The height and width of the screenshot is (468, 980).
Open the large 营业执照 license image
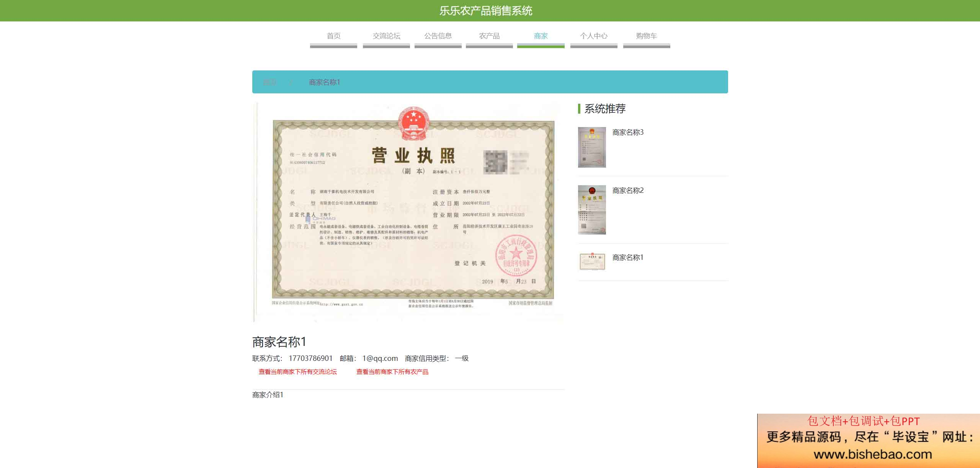pyautogui.click(x=408, y=213)
